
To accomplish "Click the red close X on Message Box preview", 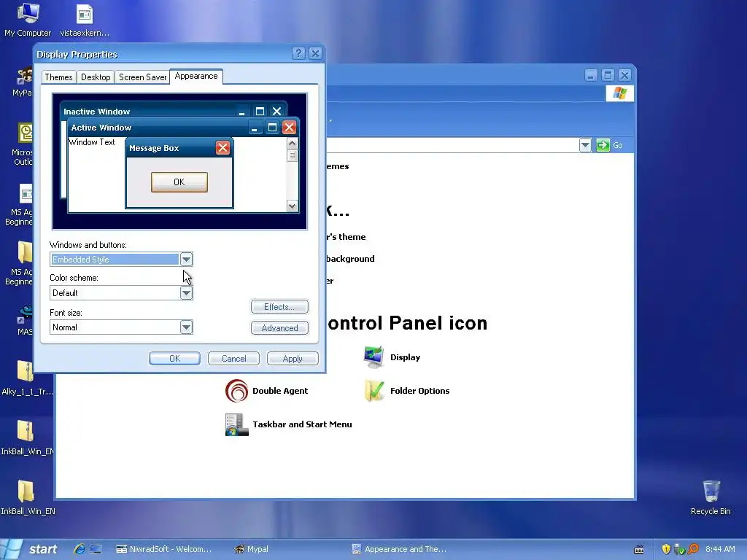I will (222, 147).
